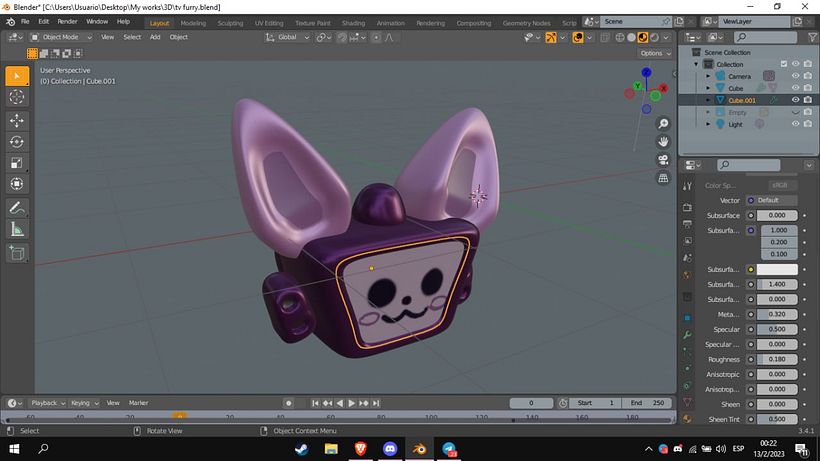Click the pan view hand icon
820x461 pixels.
(x=663, y=142)
